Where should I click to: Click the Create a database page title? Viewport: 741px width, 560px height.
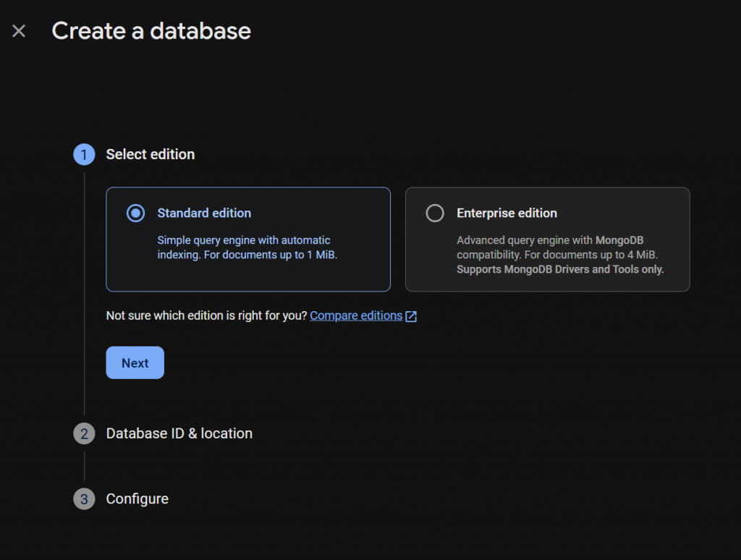(x=151, y=31)
